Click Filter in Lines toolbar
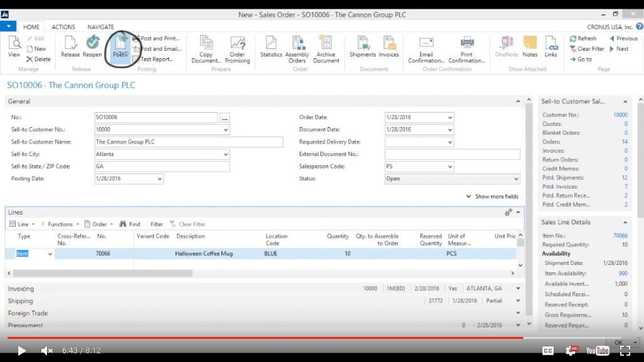Image resolution: width=644 pixels, height=362 pixels. click(x=157, y=224)
